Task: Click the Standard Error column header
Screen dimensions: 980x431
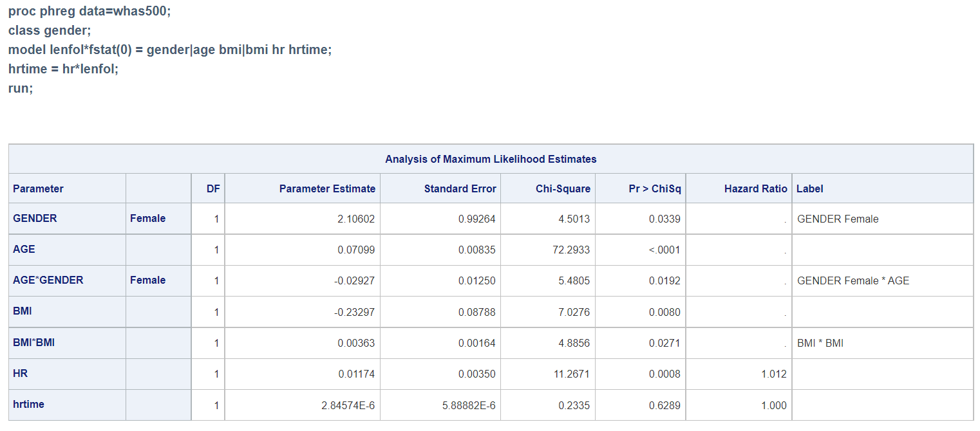Action: pyautogui.click(x=460, y=188)
